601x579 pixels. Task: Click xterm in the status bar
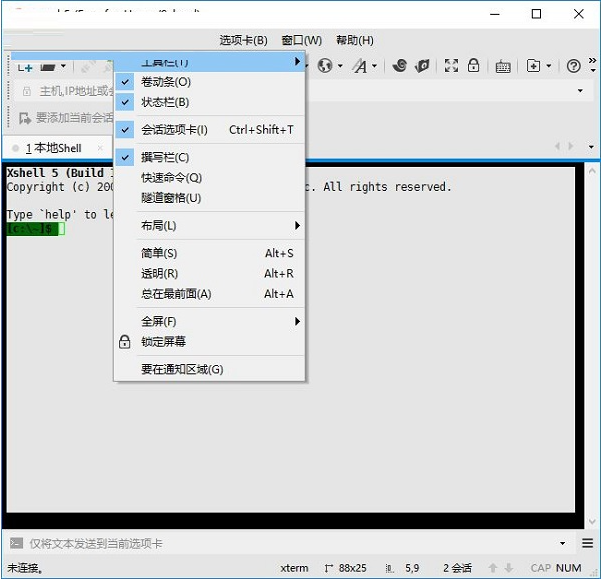[x=294, y=568]
